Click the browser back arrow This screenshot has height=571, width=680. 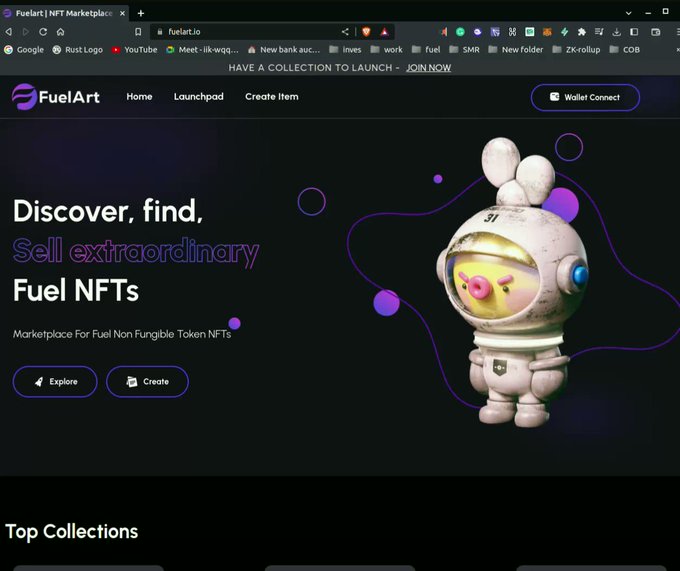pos(8,32)
